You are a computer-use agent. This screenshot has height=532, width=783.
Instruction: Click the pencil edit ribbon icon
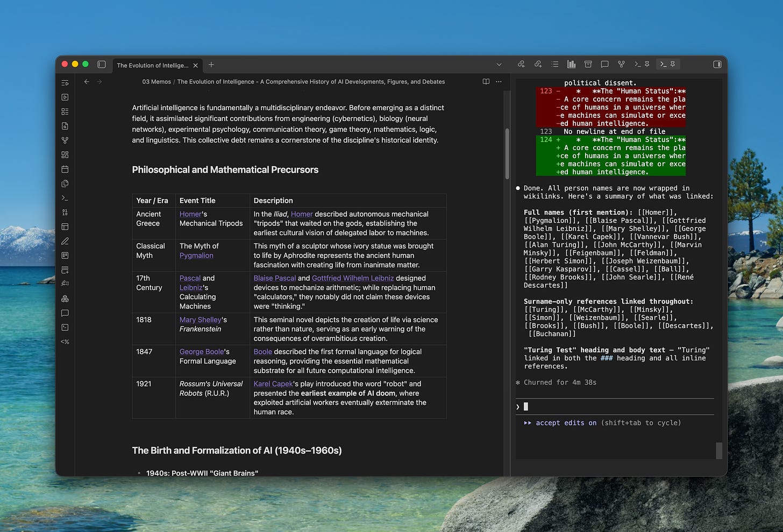(x=65, y=241)
